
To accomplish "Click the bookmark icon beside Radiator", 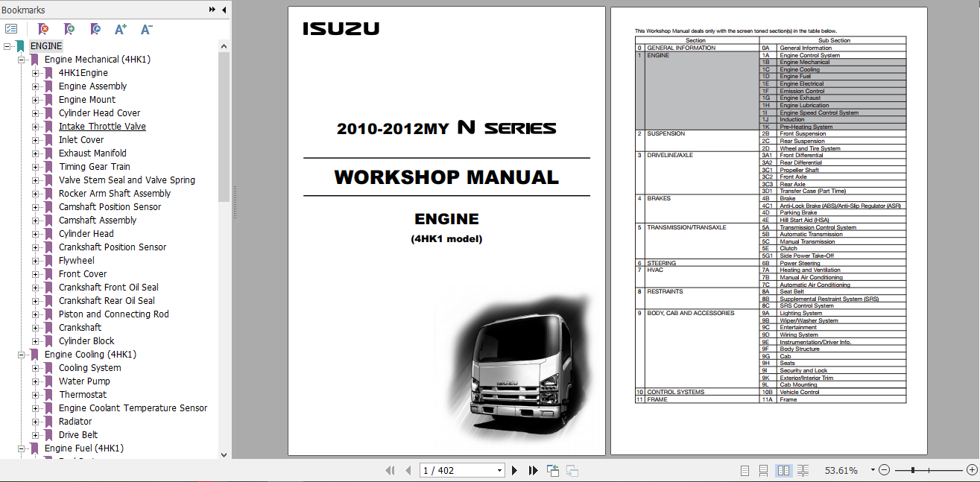I will point(49,422).
